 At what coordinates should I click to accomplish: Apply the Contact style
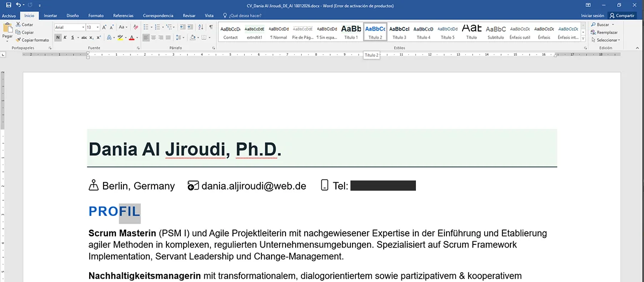231,32
